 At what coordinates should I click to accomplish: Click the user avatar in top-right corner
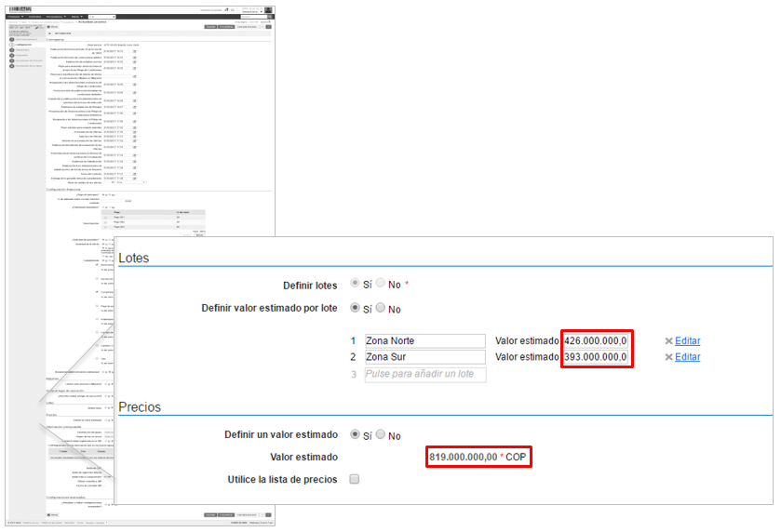[268, 10]
